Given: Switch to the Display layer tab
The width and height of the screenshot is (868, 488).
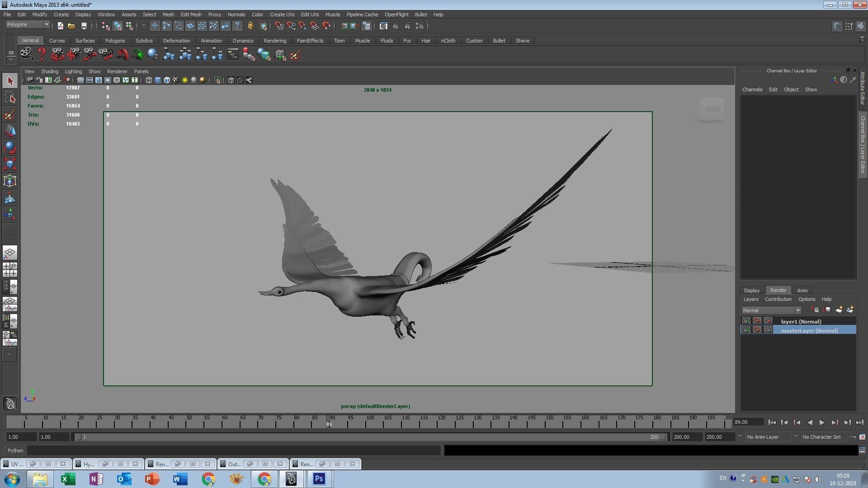Looking at the screenshot, I should pyautogui.click(x=751, y=291).
